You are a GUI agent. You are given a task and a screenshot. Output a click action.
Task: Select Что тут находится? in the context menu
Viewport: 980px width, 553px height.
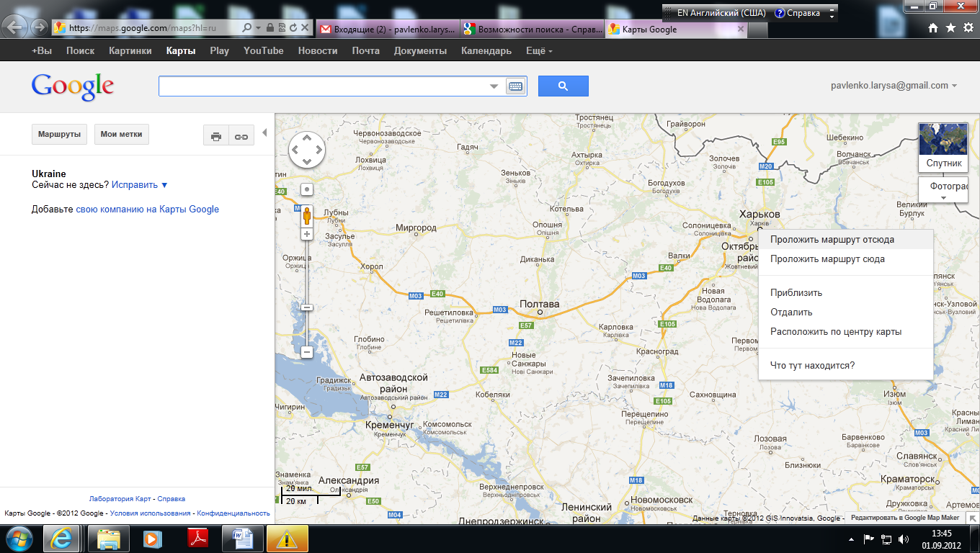[846, 366]
